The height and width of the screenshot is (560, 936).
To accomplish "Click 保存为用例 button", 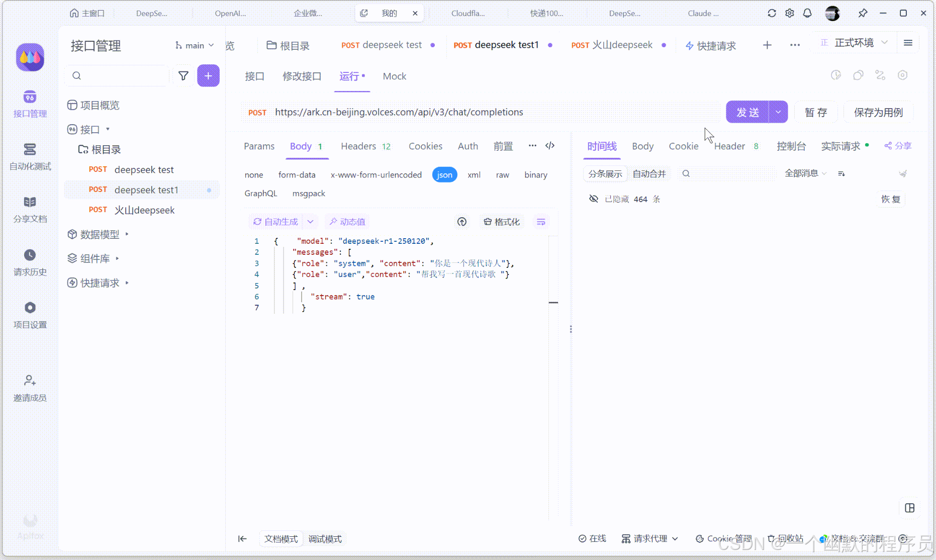I will pyautogui.click(x=878, y=112).
